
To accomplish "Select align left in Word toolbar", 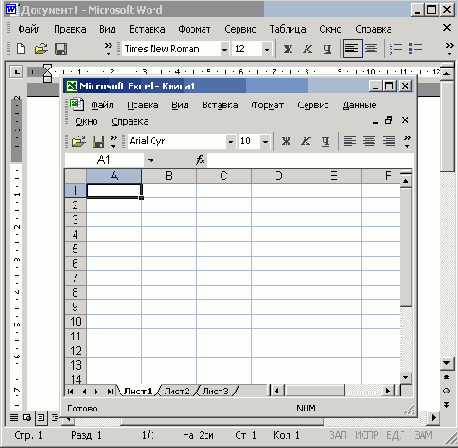I will (x=352, y=49).
